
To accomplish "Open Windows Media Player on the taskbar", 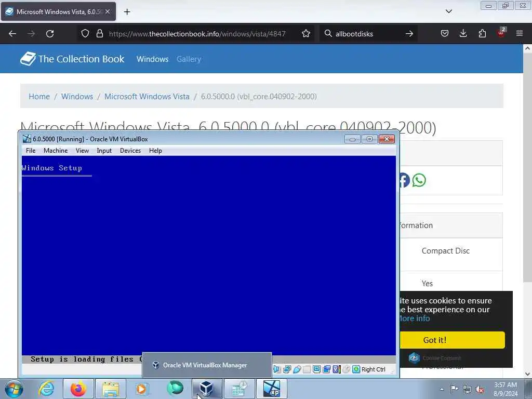I will click(x=141, y=389).
